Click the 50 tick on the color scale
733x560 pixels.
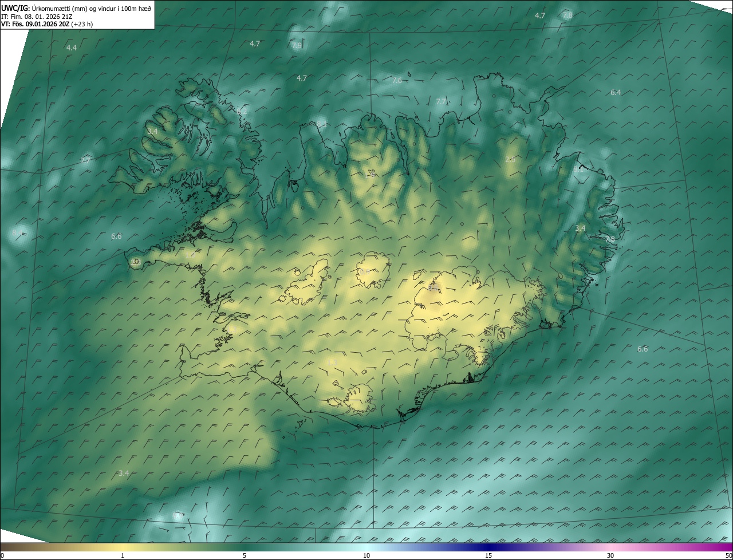pos(728,555)
